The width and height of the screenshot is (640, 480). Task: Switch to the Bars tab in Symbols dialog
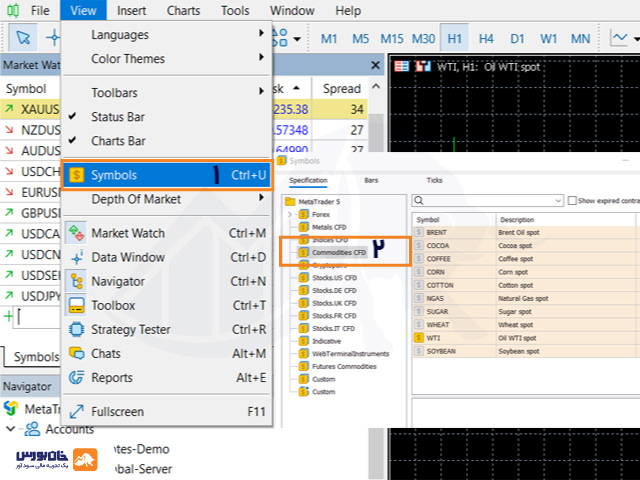pos(371,180)
